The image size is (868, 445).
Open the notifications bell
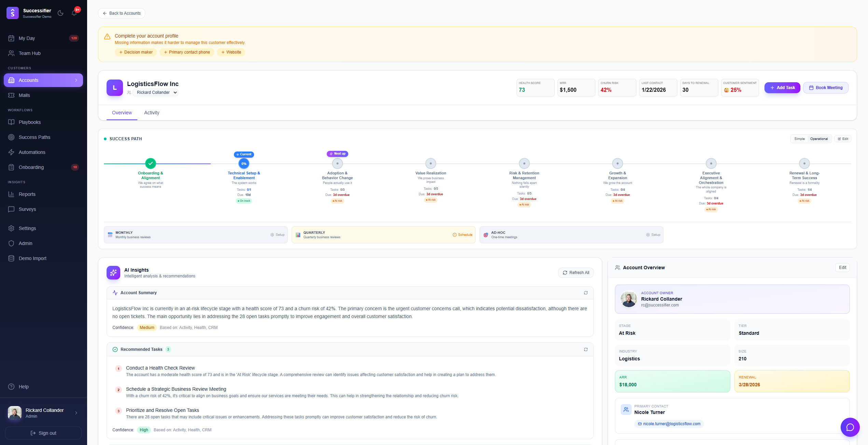pyautogui.click(x=74, y=13)
